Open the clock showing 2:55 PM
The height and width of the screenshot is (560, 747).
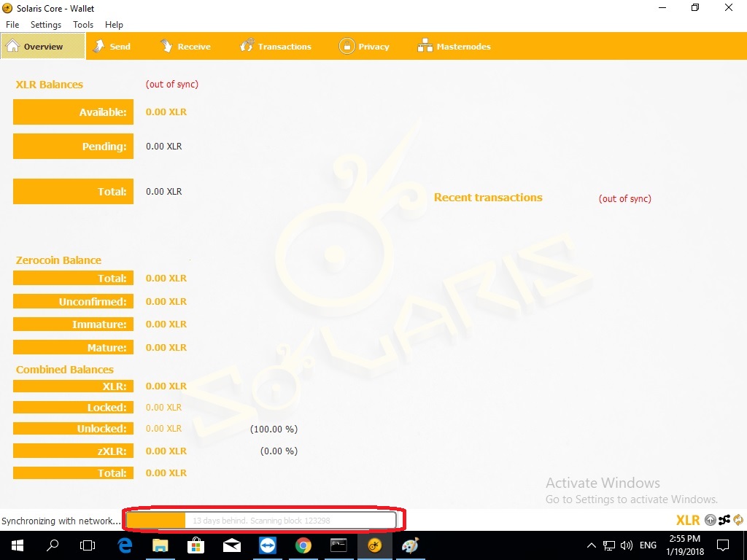tap(685, 545)
